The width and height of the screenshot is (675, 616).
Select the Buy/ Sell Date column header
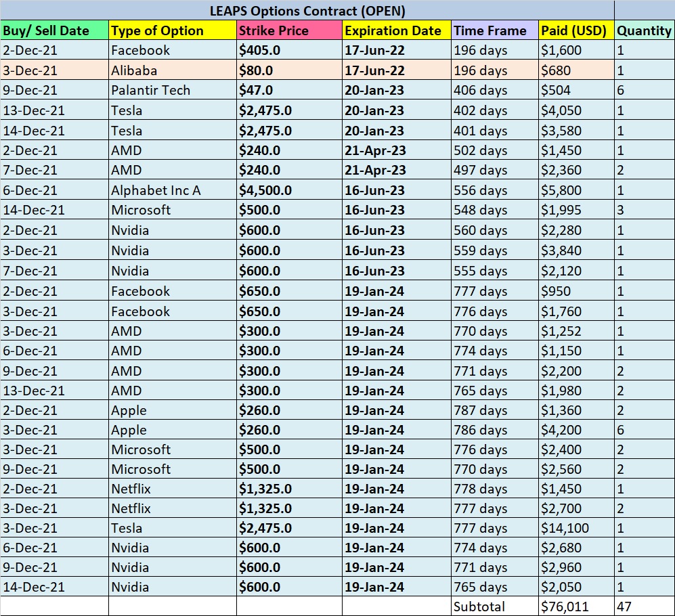click(x=54, y=30)
